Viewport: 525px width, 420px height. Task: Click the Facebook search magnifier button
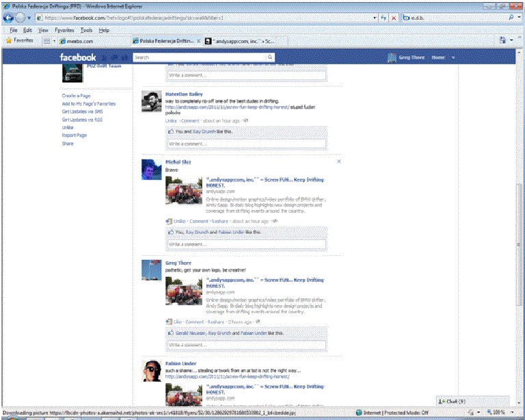(270, 57)
